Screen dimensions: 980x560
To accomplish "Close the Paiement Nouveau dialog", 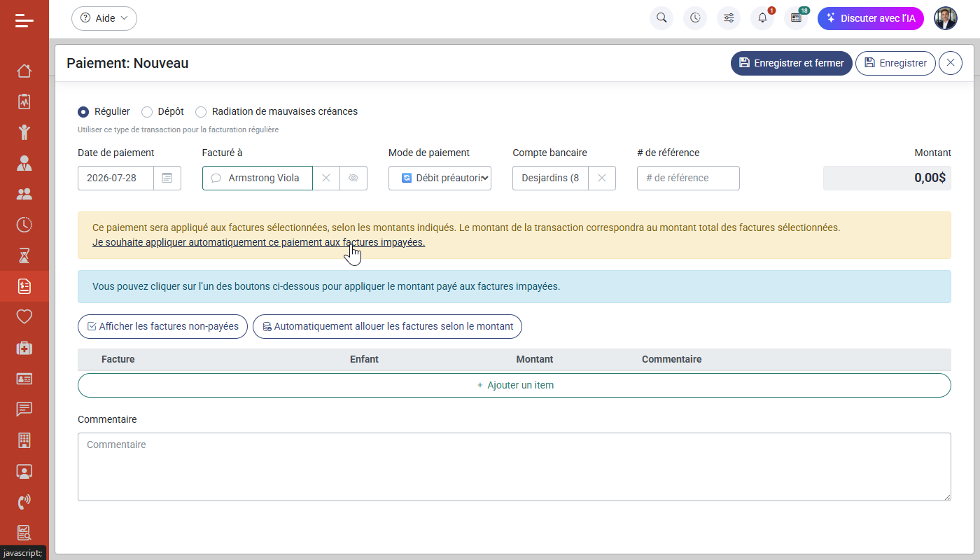I will [x=951, y=63].
